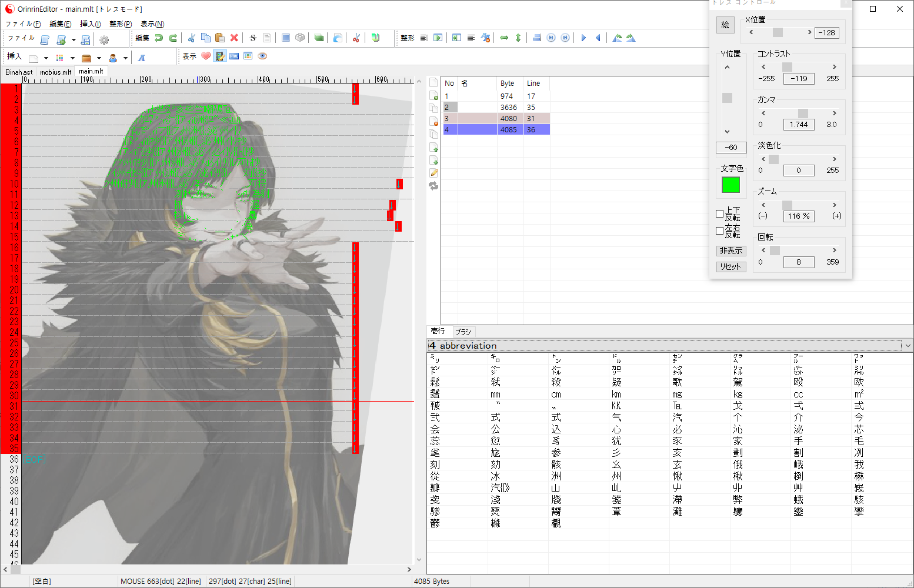Toggle the eye preview icon in display toolbar
The image size is (914, 588).
coord(262,56)
